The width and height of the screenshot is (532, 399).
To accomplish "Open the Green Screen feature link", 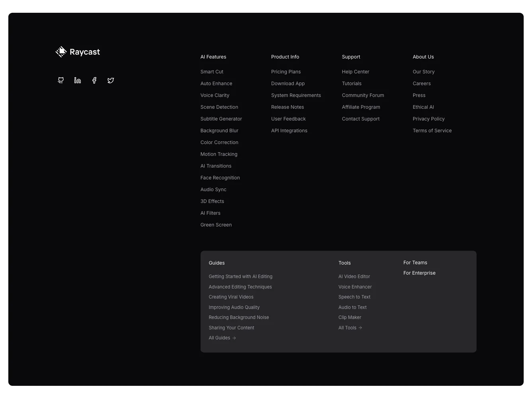I will pos(216,225).
